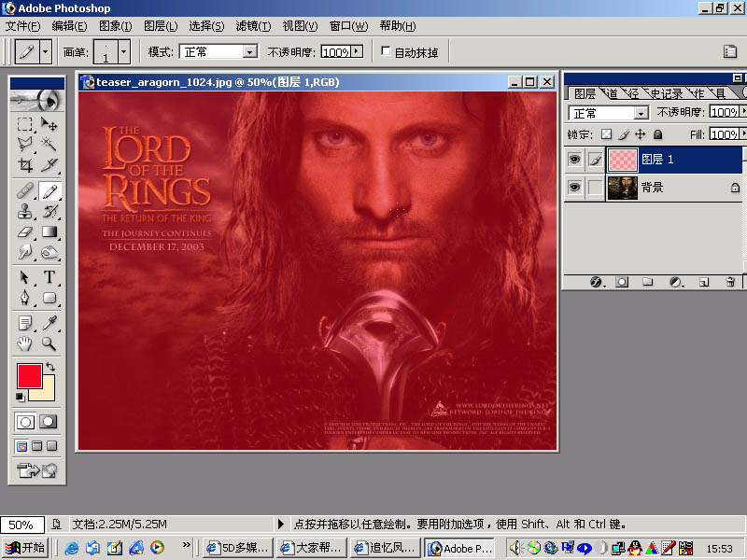Create new fill or adjustment layer
The width and height of the screenshot is (747, 560).
[x=675, y=282]
